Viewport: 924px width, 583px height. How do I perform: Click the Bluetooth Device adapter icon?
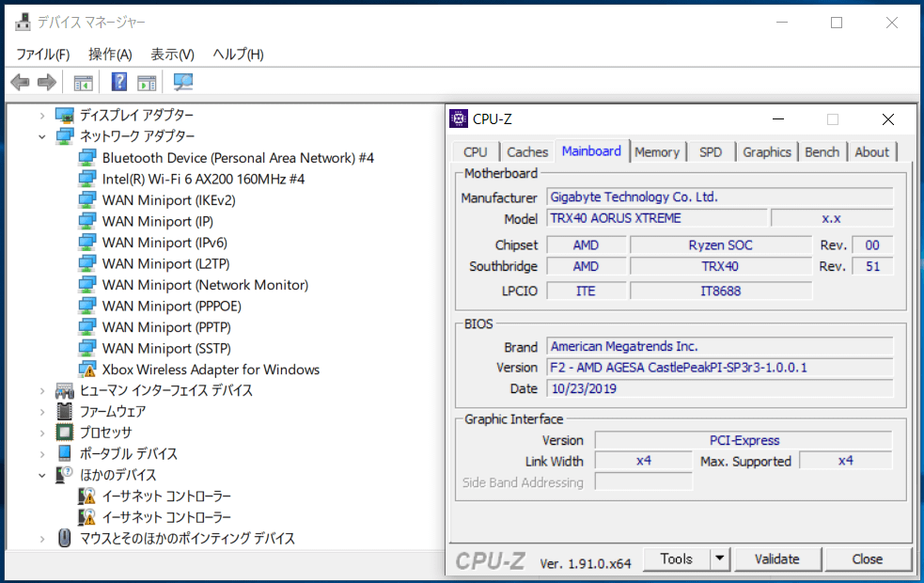[x=87, y=157]
